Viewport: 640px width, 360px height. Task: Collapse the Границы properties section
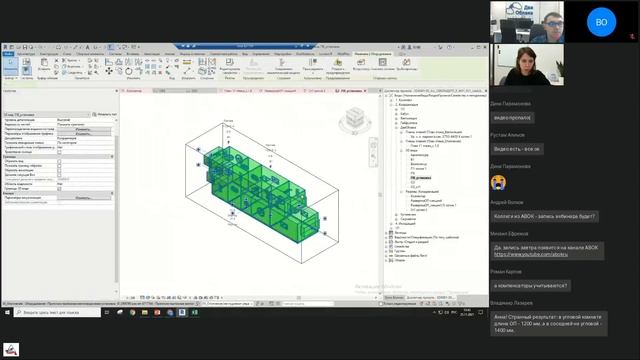(112, 157)
